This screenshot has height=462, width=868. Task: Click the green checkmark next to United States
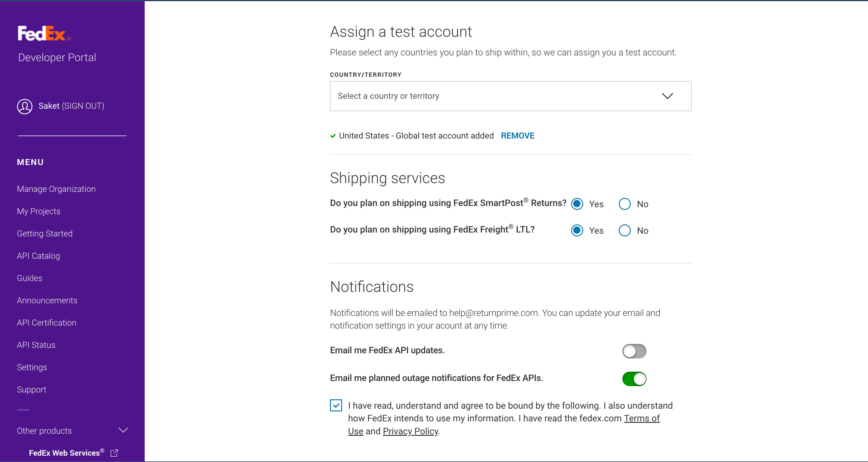click(333, 136)
